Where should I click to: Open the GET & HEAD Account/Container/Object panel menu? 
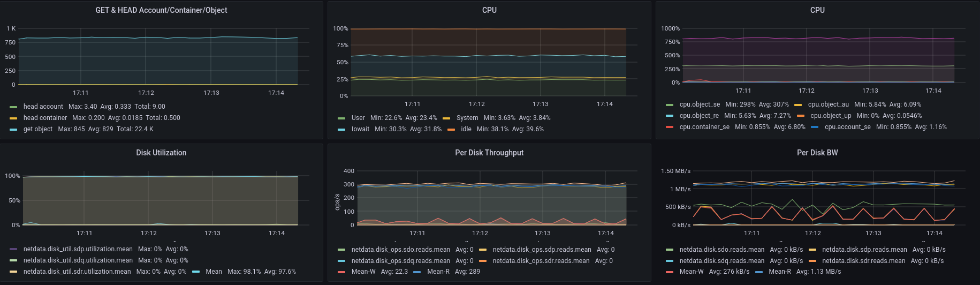pyautogui.click(x=161, y=10)
